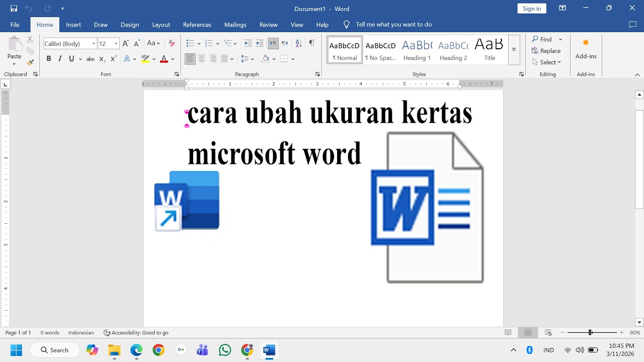Switch to the Layout tab
644x362 pixels.
(161, 25)
